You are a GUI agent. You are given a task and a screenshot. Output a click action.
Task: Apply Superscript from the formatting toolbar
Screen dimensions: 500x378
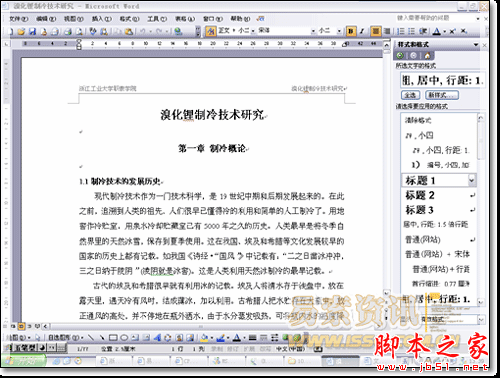[x=453, y=31]
